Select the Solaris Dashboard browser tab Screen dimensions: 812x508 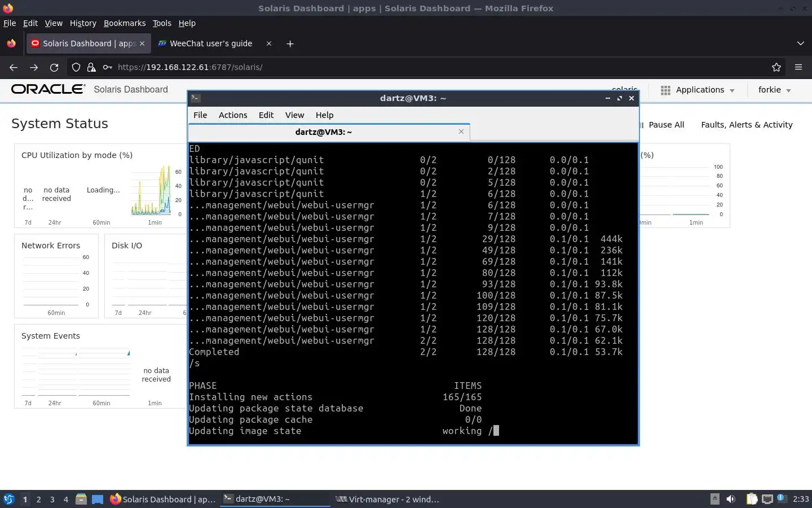88,43
